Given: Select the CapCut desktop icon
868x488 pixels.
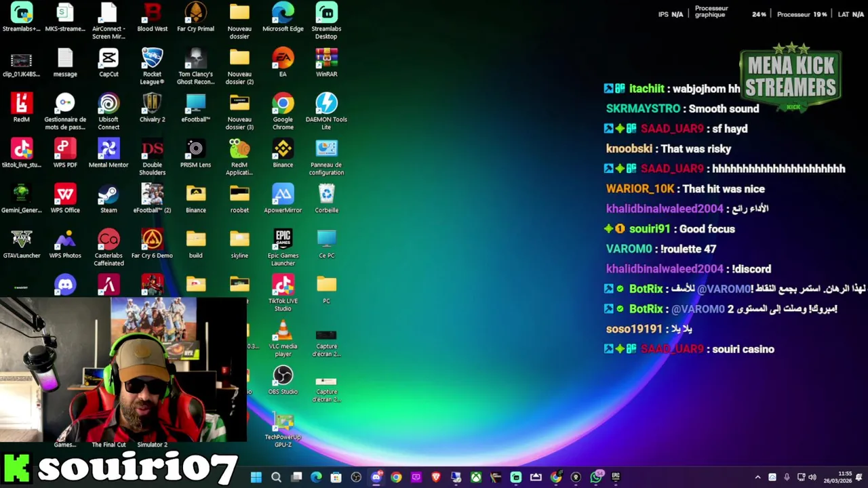Looking at the screenshot, I should [108, 63].
